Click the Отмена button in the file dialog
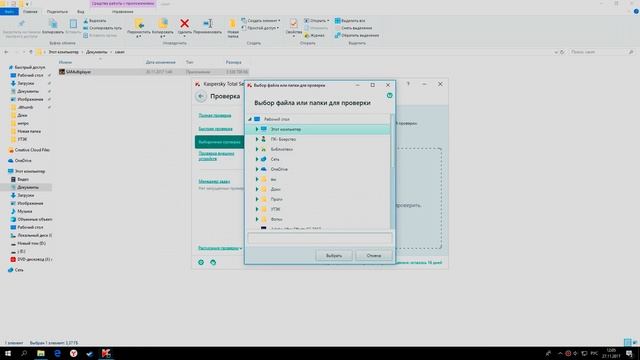This screenshot has width=640, height=360. click(373, 256)
